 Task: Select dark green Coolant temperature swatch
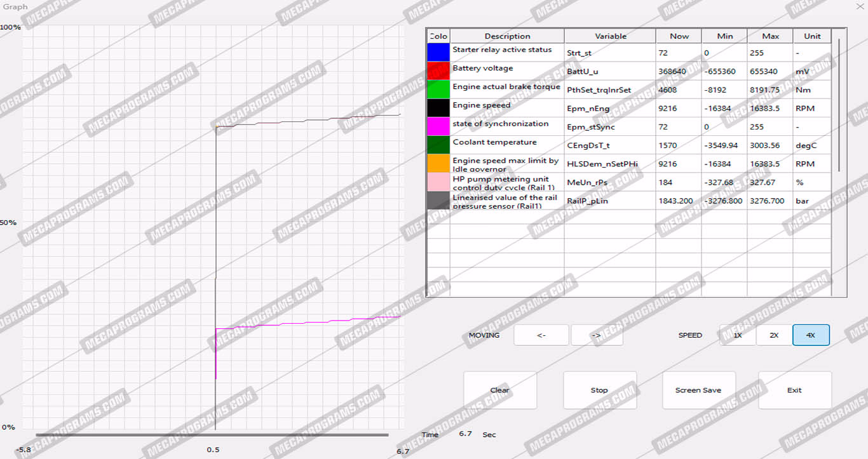[x=438, y=145]
